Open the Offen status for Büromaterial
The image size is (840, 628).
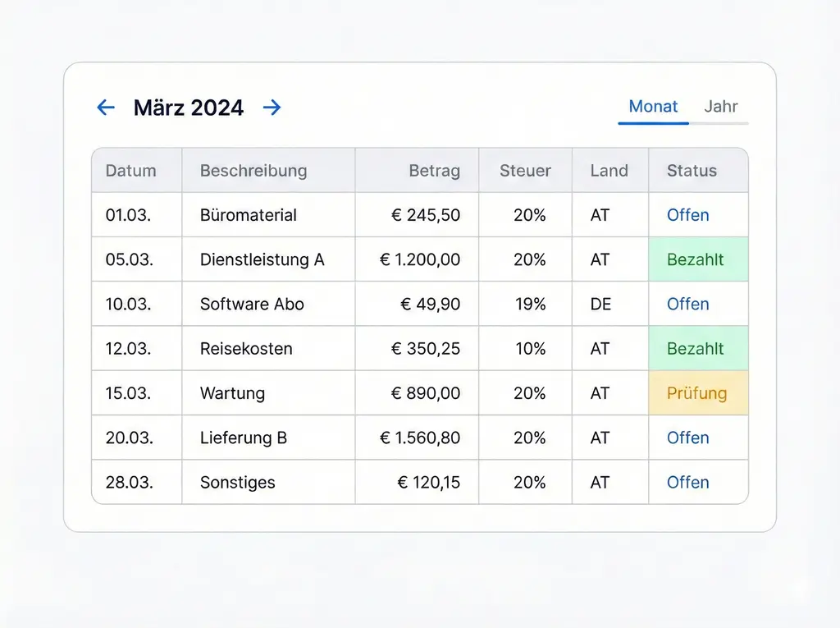click(x=687, y=215)
